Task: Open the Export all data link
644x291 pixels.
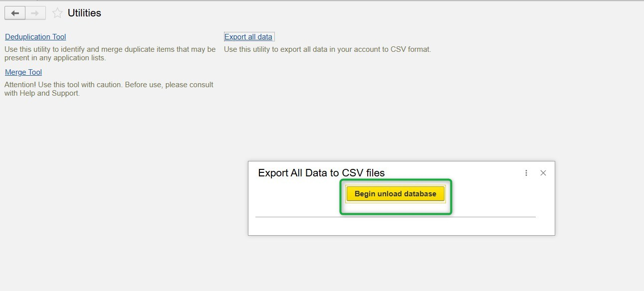Action: (x=248, y=37)
